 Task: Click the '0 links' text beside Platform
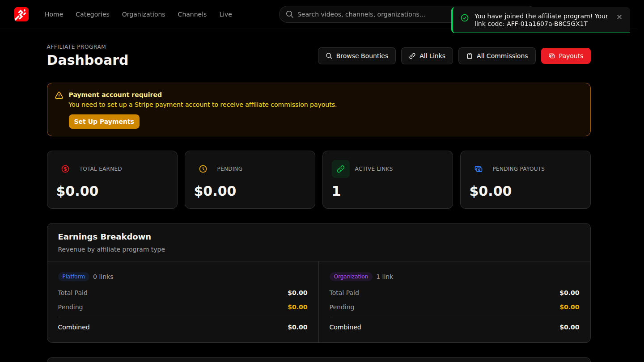point(103,277)
